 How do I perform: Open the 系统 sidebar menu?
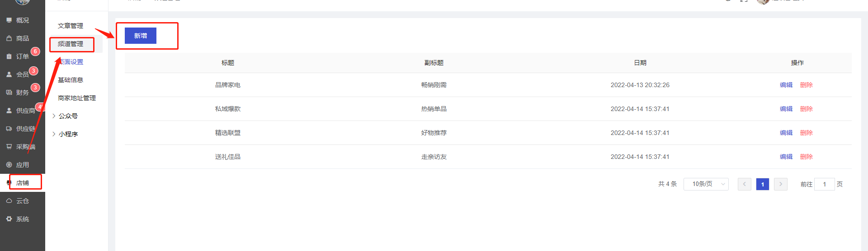pos(23,219)
